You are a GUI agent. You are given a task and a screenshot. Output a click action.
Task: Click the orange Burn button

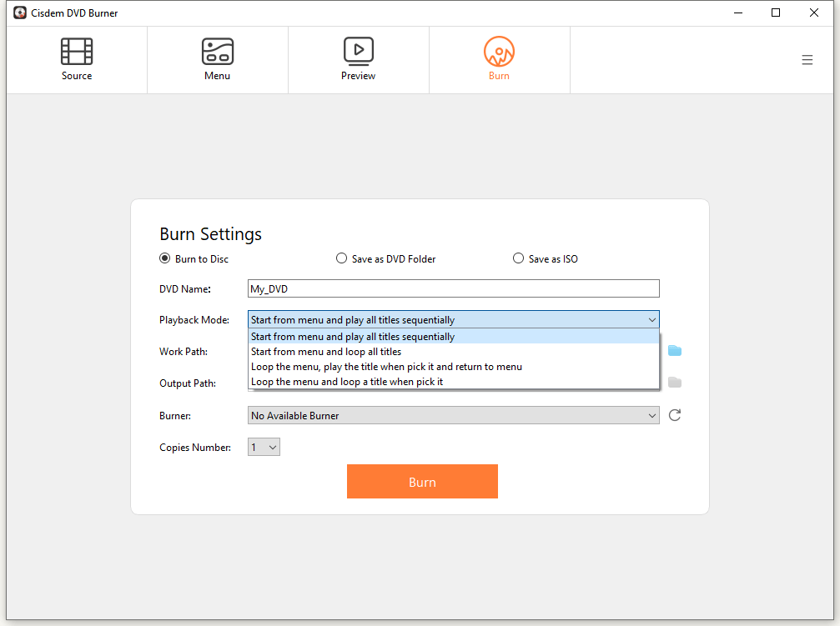[x=422, y=481]
